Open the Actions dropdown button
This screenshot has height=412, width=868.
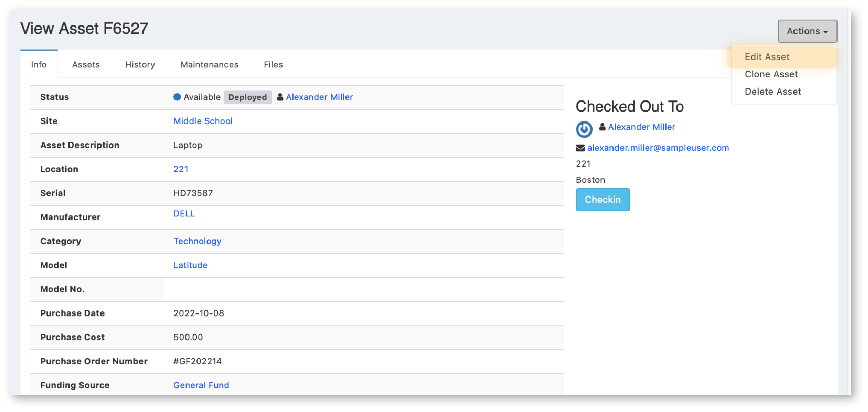(x=807, y=31)
